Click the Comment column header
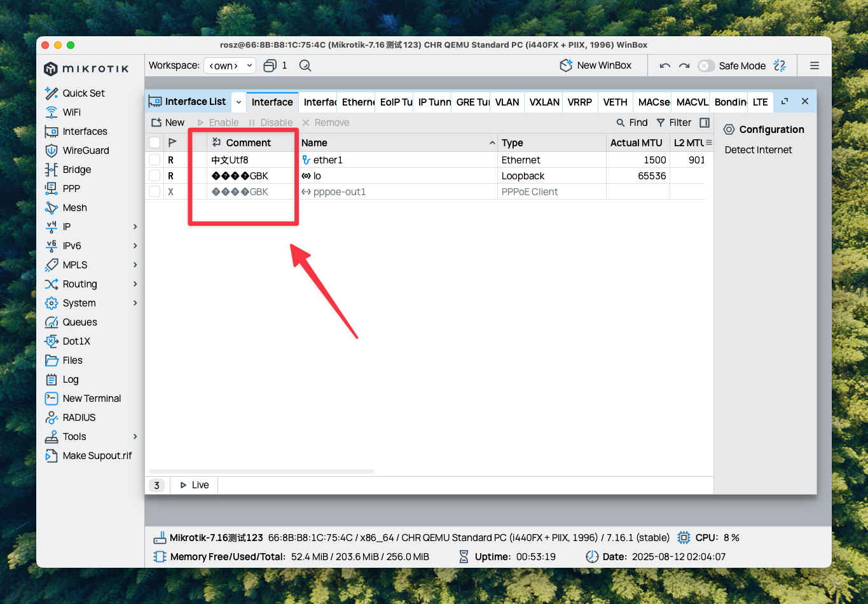The height and width of the screenshot is (604, 868). pyautogui.click(x=252, y=142)
